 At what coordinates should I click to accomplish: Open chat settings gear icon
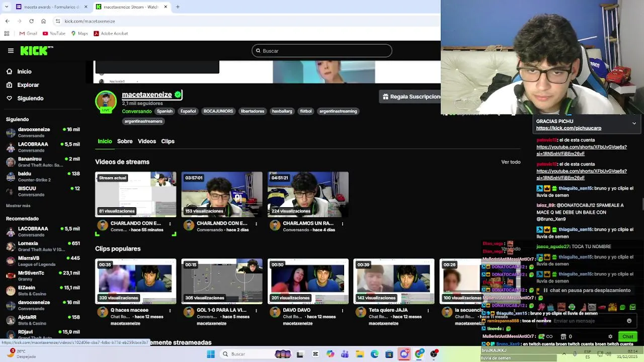pos(610,336)
